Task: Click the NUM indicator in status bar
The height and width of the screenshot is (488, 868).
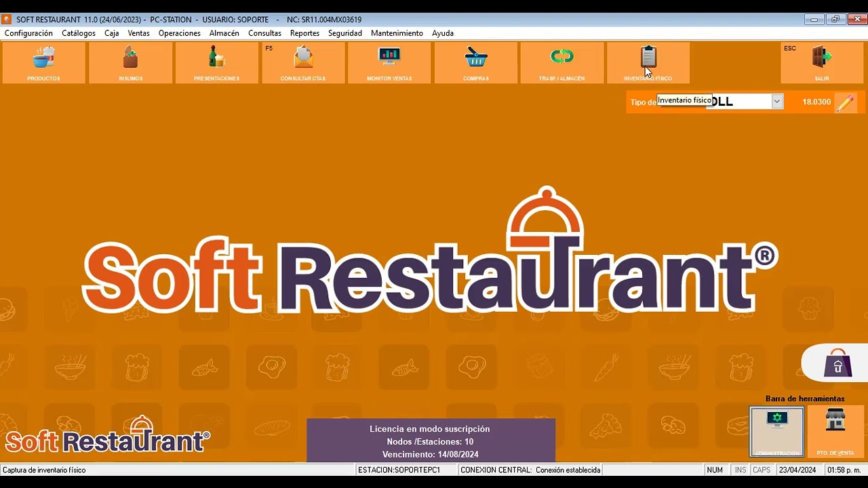Action: (x=715, y=470)
